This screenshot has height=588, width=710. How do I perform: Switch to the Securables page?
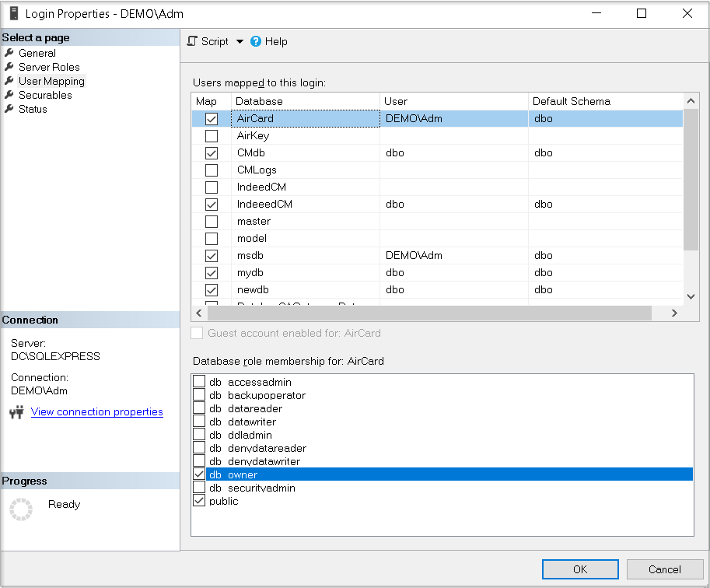(x=45, y=95)
